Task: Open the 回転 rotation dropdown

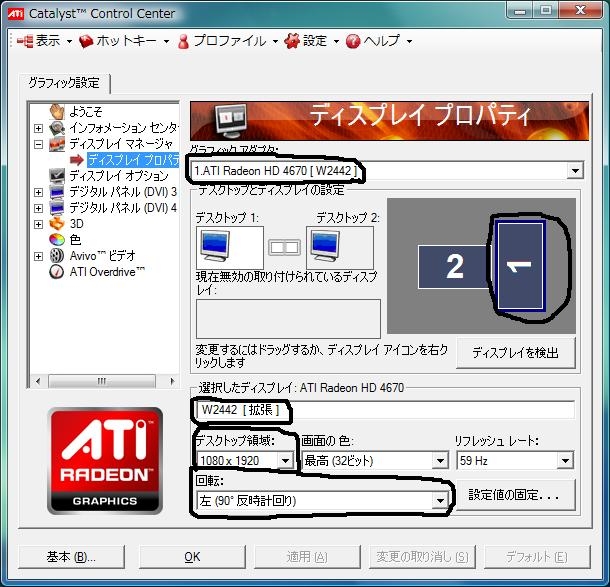Action: 440,500
